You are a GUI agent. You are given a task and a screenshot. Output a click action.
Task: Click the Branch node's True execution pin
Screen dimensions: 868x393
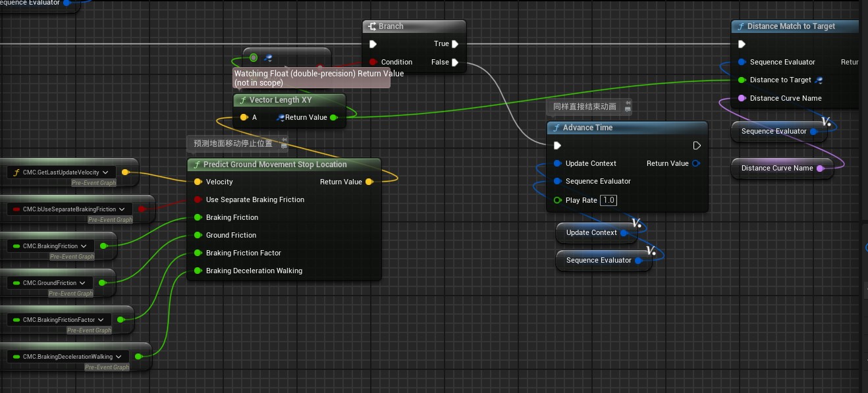(455, 44)
